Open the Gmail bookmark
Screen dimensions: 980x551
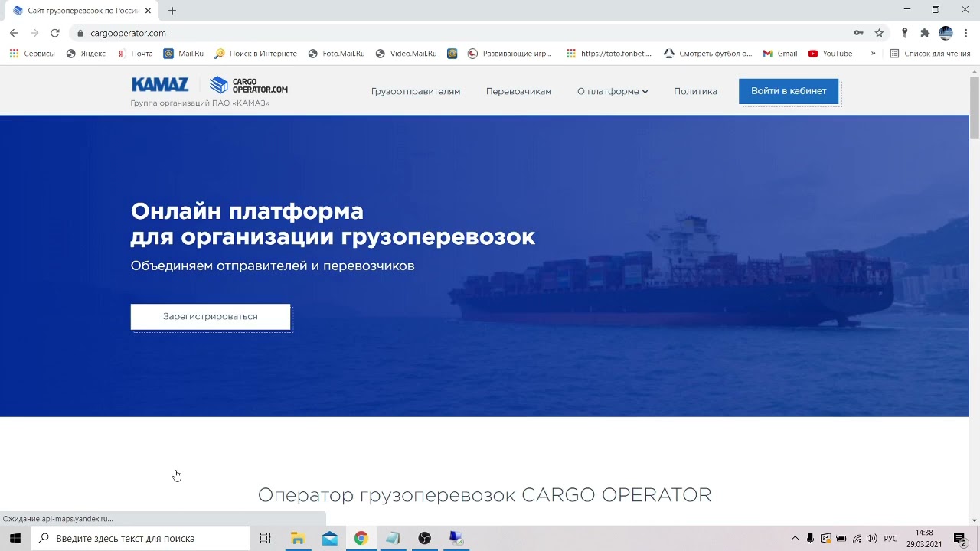[780, 54]
